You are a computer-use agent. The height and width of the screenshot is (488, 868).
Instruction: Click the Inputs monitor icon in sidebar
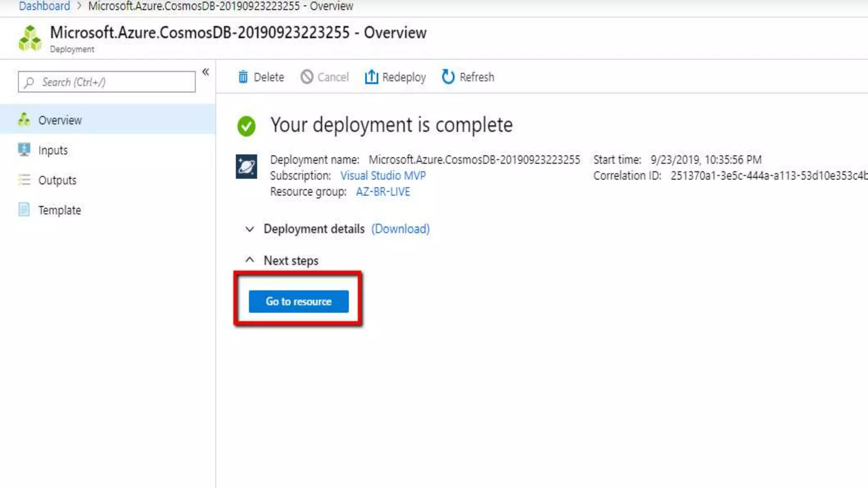point(24,150)
